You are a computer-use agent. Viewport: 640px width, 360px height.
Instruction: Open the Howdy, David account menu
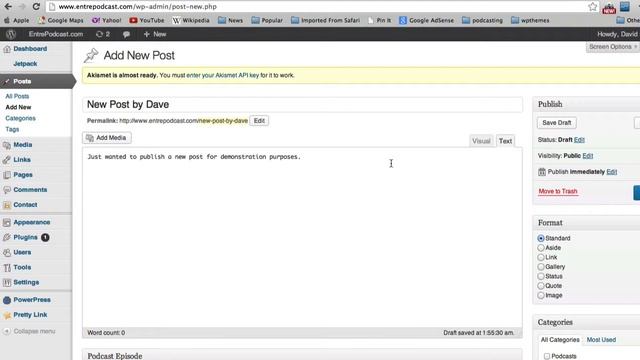point(618,34)
